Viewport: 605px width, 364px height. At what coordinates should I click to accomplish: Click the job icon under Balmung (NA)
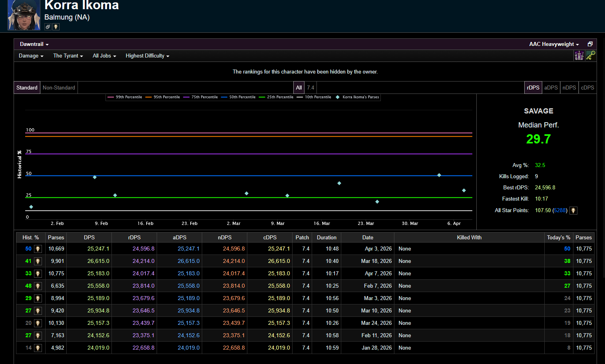pyautogui.click(x=56, y=27)
